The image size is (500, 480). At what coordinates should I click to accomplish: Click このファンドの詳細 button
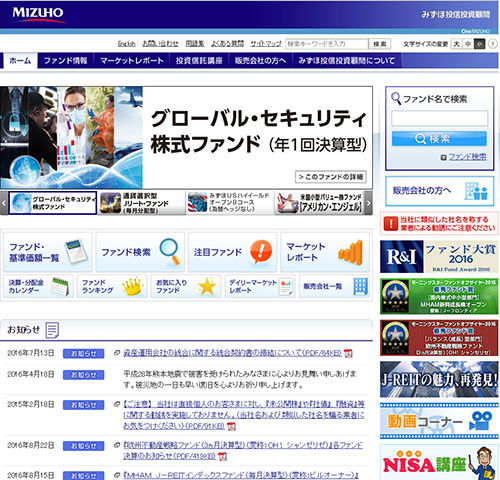point(331,177)
